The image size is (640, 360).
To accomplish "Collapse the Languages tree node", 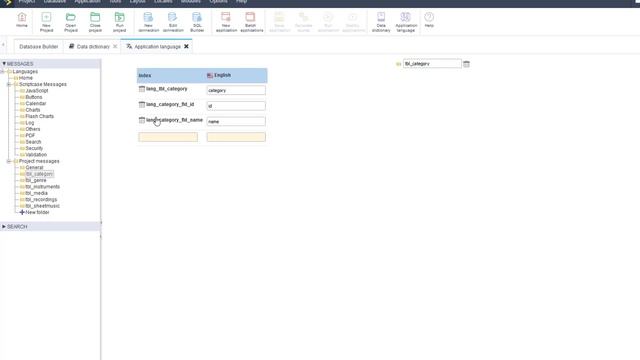I will pyautogui.click(x=2, y=71).
